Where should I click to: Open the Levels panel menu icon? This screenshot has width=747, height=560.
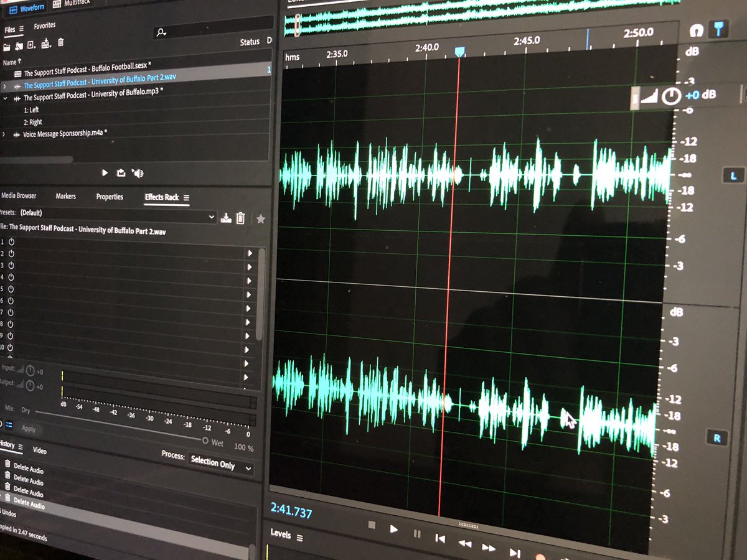click(299, 538)
